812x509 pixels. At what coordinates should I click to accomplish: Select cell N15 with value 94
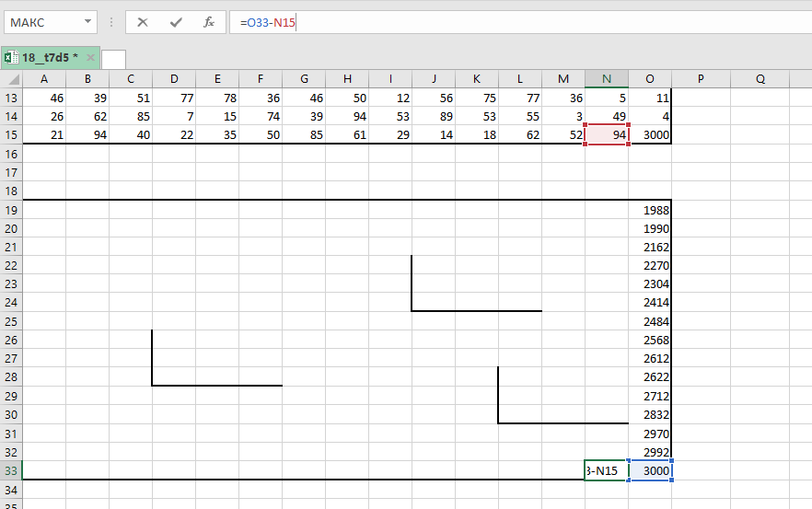(607, 135)
